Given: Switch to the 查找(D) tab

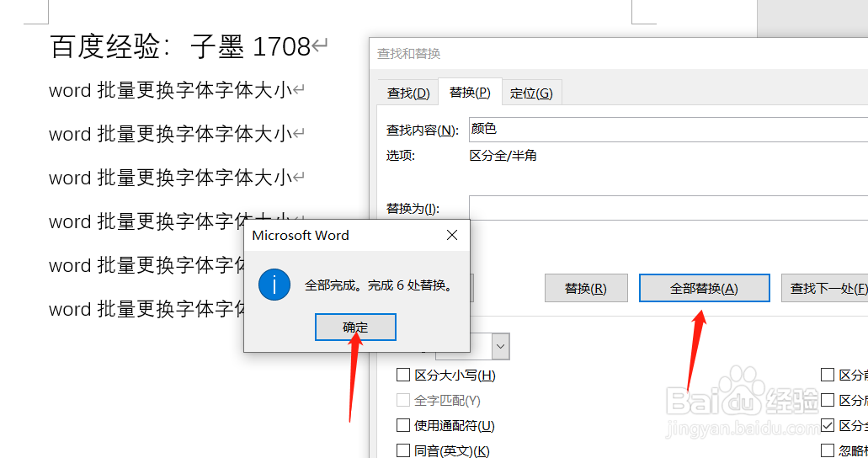Looking at the screenshot, I should coord(408,93).
